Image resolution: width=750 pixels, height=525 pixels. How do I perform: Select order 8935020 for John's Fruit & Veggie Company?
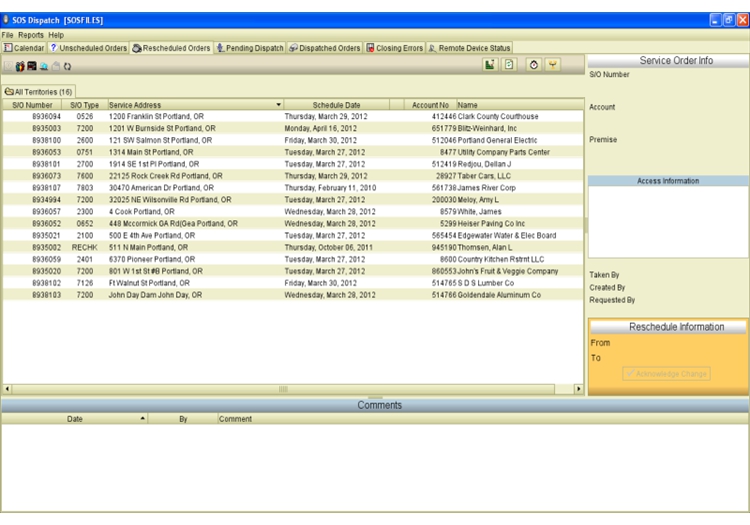click(x=293, y=271)
